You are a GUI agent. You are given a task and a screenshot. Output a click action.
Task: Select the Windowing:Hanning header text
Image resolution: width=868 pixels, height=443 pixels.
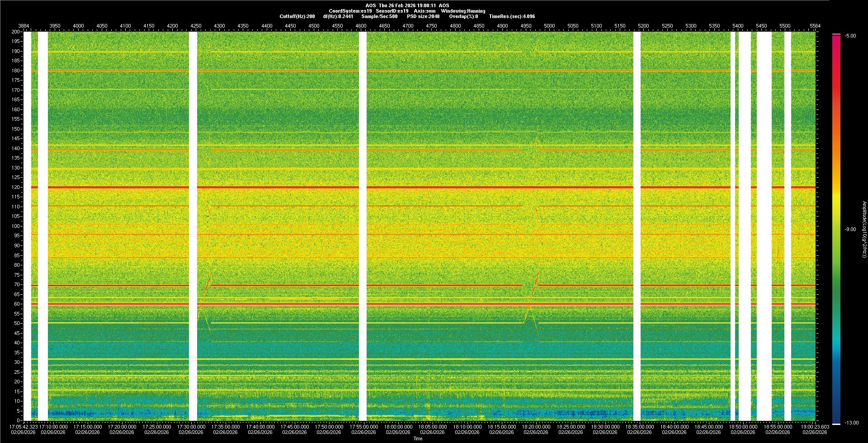463,11
